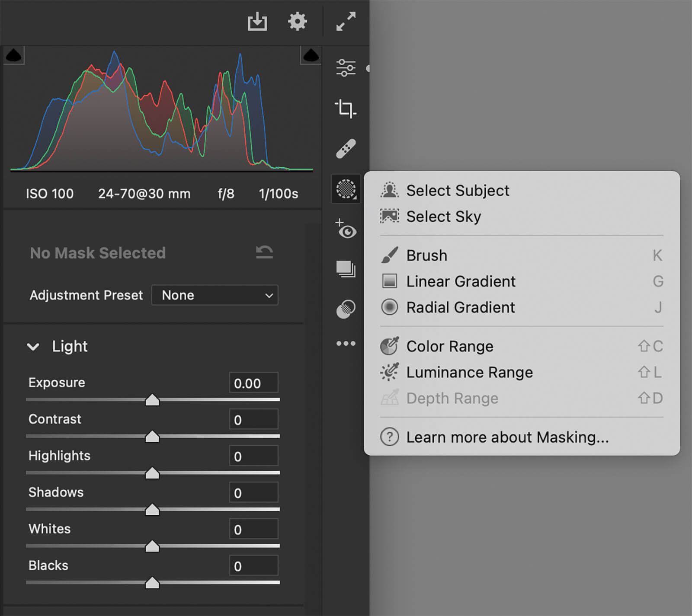Choose Select Subject from the masking menu
692x616 pixels.
[458, 191]
